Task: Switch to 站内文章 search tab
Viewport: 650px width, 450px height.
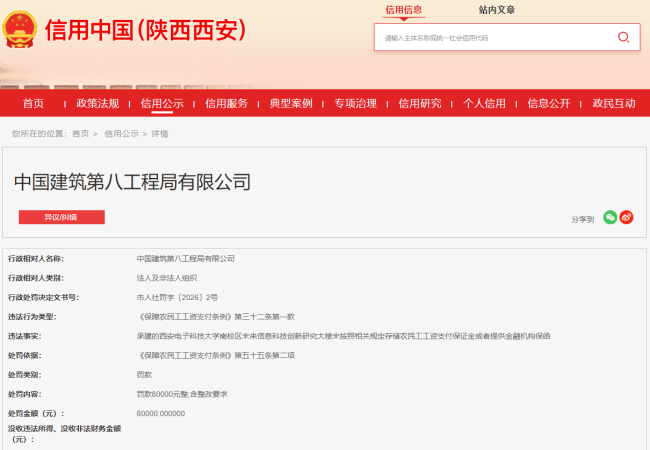Action: tap(497, 10)
